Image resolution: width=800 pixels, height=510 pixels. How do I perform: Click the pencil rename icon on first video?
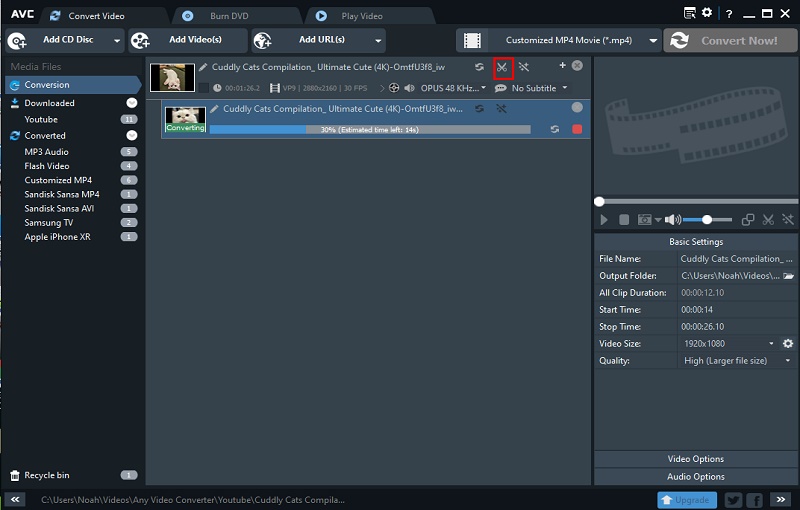point(203,67)
